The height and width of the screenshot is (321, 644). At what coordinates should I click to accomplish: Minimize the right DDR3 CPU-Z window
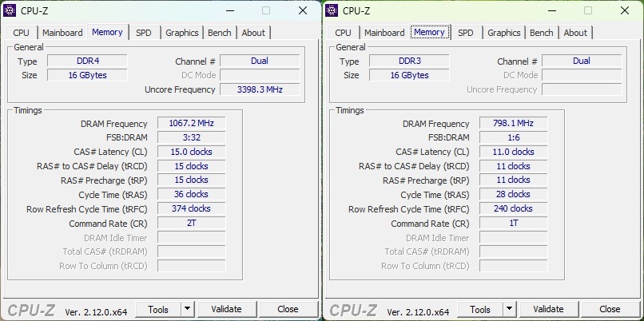coord(551,10)
